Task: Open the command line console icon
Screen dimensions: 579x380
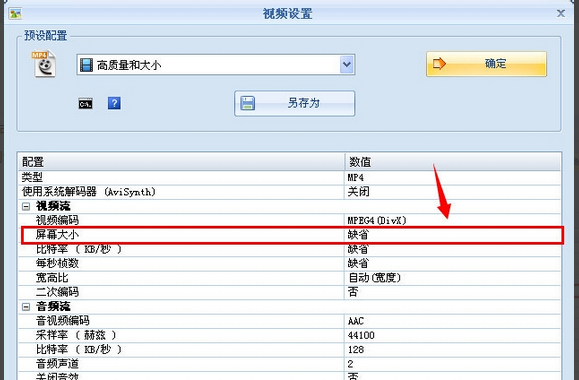Action: [85, 104]
